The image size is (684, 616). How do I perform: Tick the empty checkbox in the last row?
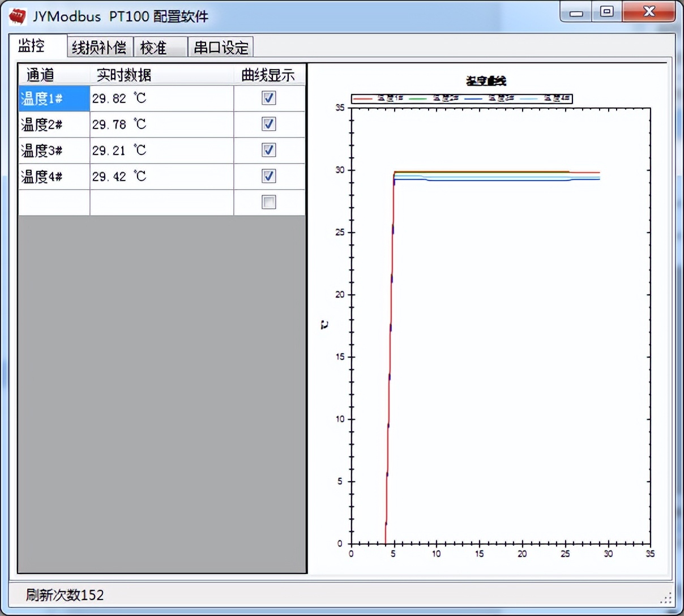click(x=269, y=202)
